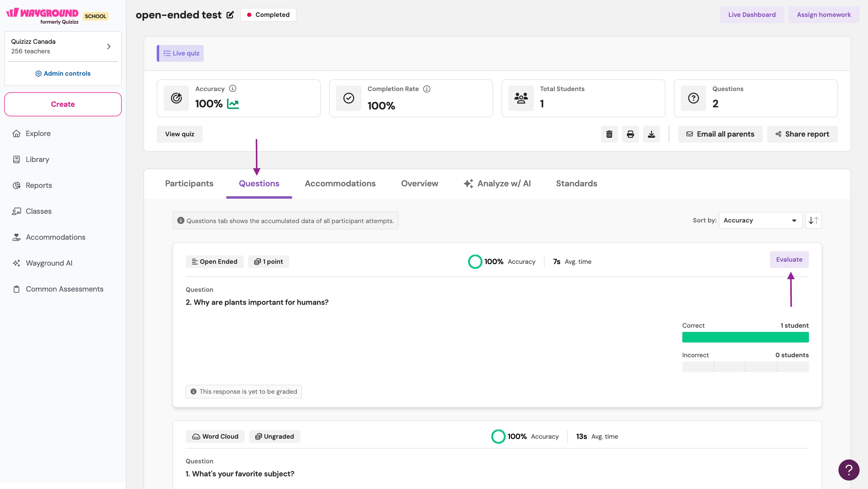Click the View quiz button
The image size is (868, 489).
[180, 134]
